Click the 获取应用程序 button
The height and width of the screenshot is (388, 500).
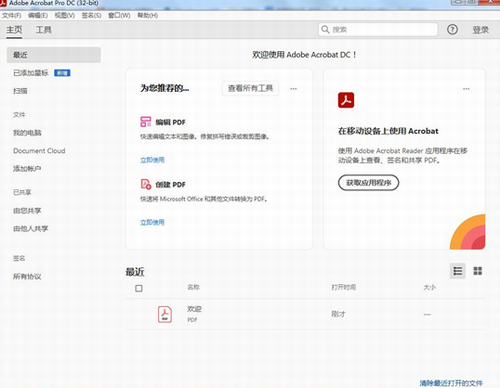tap(368, 183)
